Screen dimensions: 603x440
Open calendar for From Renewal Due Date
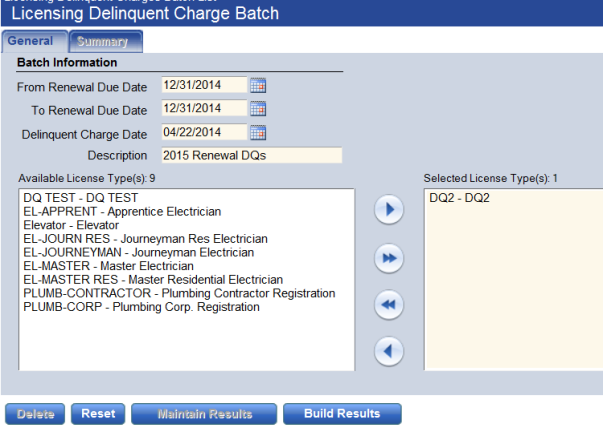[x=257, y=86]
